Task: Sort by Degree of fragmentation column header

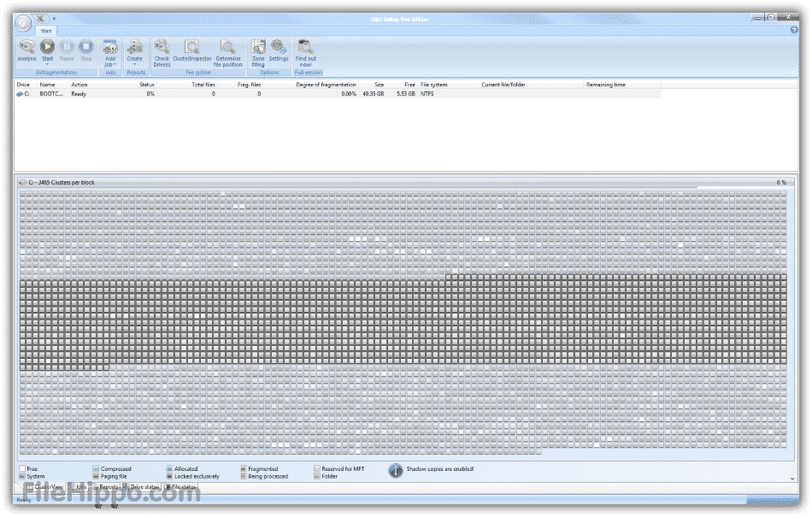Action: click(x=326, y=85)
